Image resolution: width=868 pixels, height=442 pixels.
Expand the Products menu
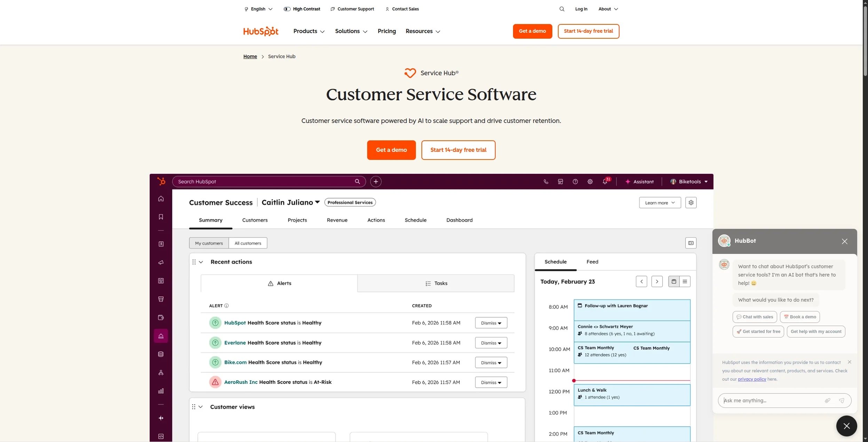(309, 31)
